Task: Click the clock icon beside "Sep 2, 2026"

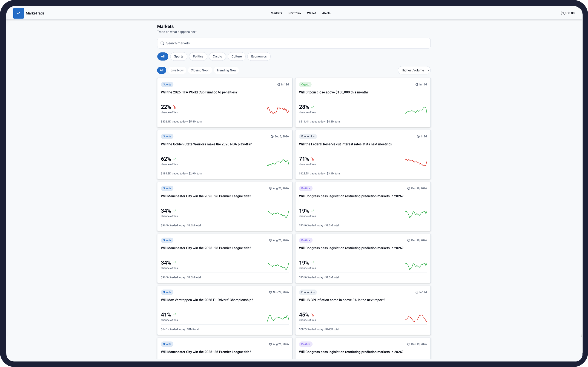Action: (x=272, y=137)
